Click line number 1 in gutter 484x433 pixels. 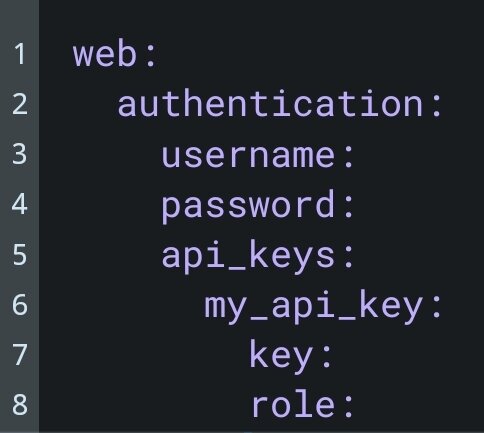[x=20, y=54]
